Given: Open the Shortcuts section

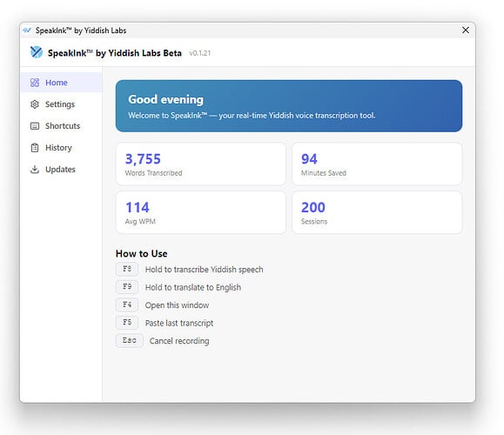Looking at the screenshot, I should [x=62, y=126].
